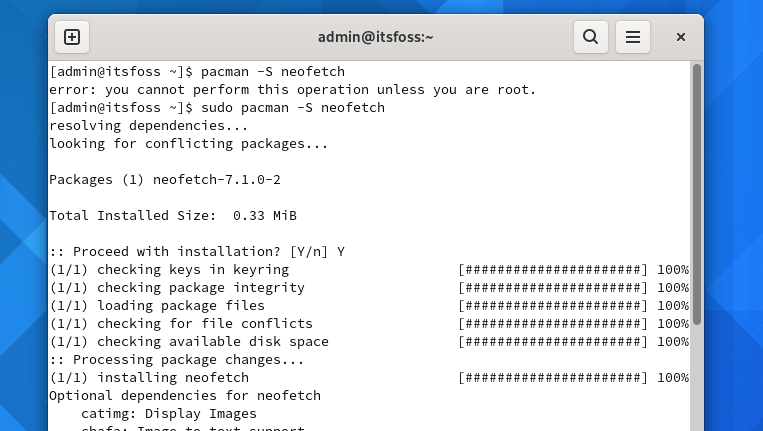Click the 'checking available disk space' progress bar
763x431 pixels.
click(552, 342)
